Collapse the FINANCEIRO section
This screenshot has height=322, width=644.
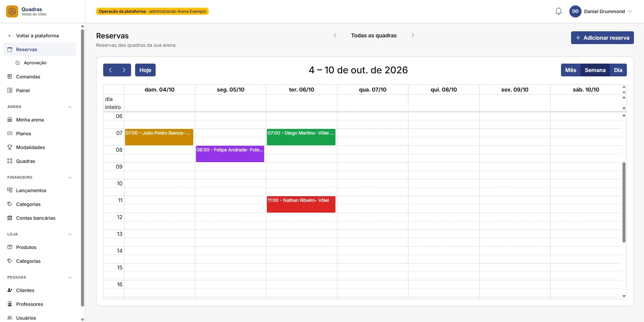(x=70, y=178)
